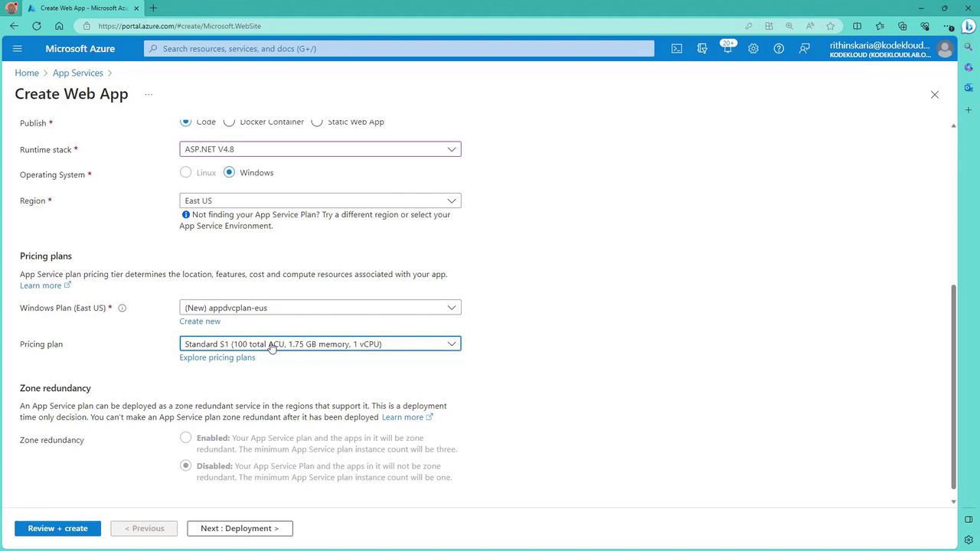Open portal settings gear icon
Image resolution: width=980 pixels, height=551 pixels.
[753, 48]
